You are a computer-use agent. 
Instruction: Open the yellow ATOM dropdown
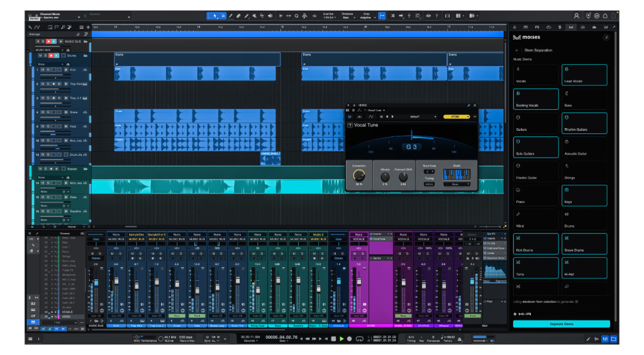(457, 117)
